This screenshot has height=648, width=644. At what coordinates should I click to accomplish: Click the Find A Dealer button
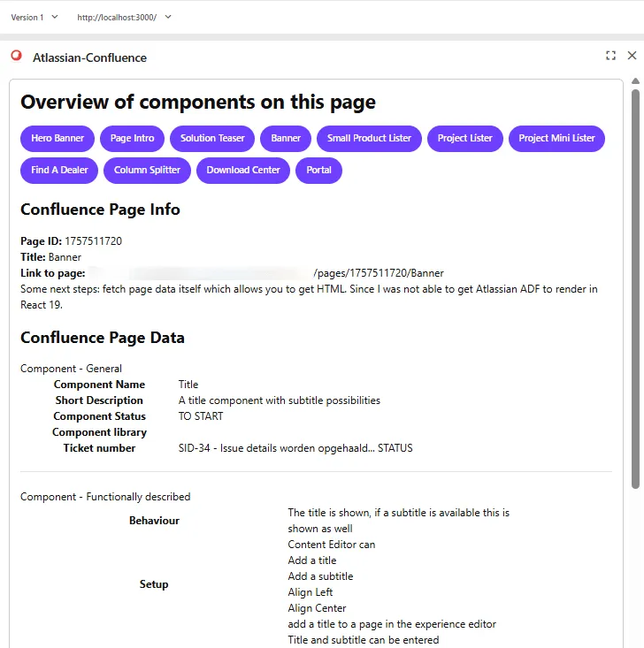pos(59,171)
